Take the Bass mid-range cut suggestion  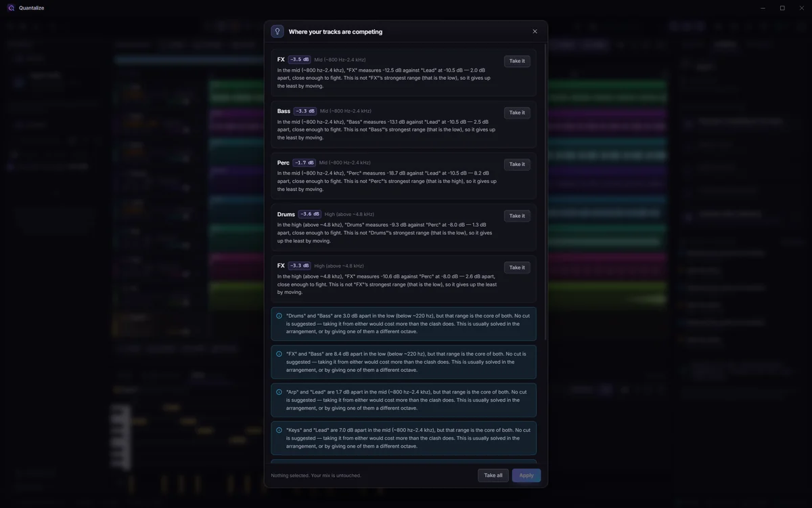[x=517, y=112]
